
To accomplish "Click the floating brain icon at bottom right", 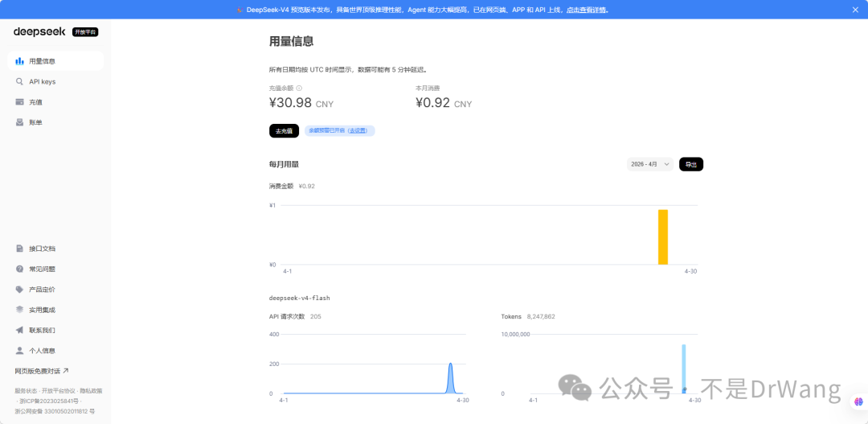I will point(858,401).
